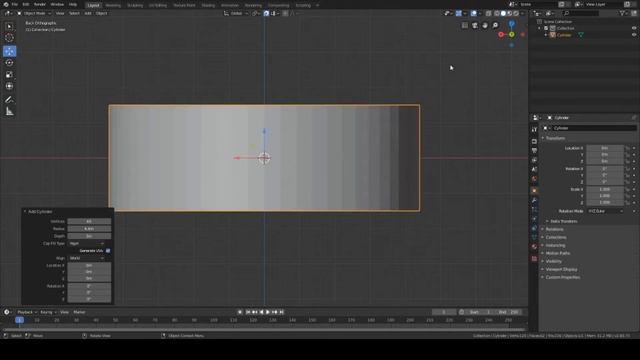Toggle camera view viewport icon
640x360 pixels.
tap(475, 25)
